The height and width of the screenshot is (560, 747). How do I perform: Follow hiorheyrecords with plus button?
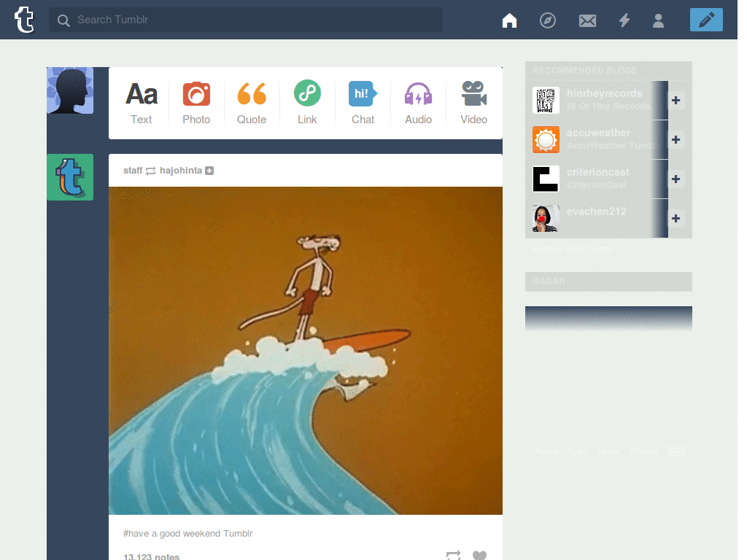click(676, 100)
